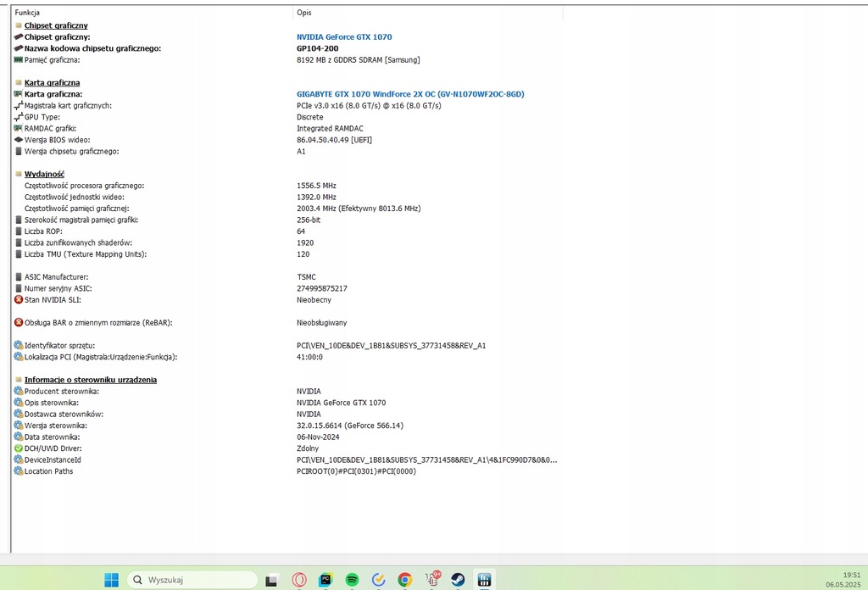Click the TSMC manufacturer value

[306, 276]
